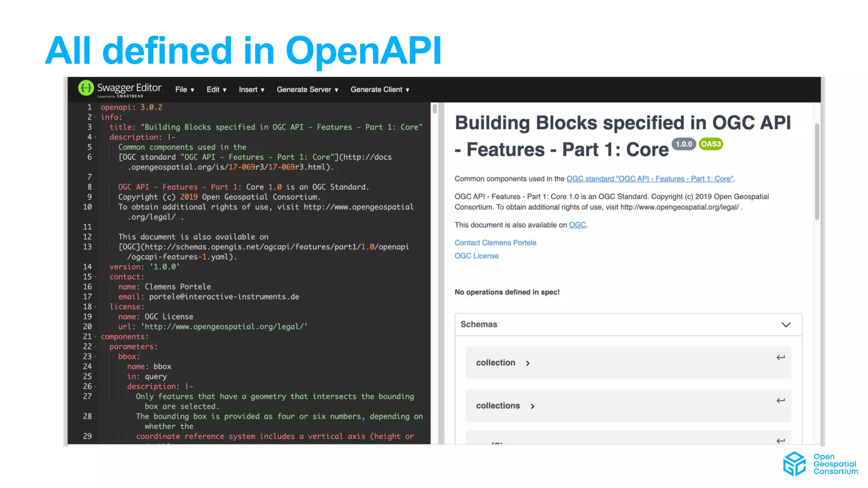Click 'in: query' on line 25

[147, 377]
